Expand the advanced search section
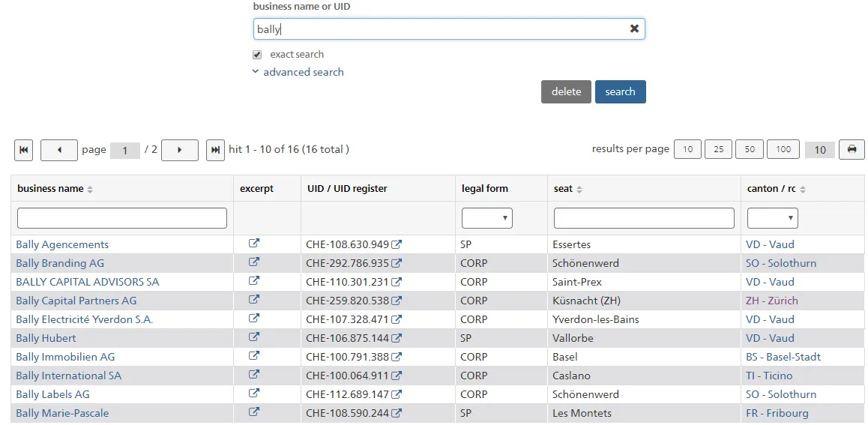The image size is (868, 425). [298, 72]
